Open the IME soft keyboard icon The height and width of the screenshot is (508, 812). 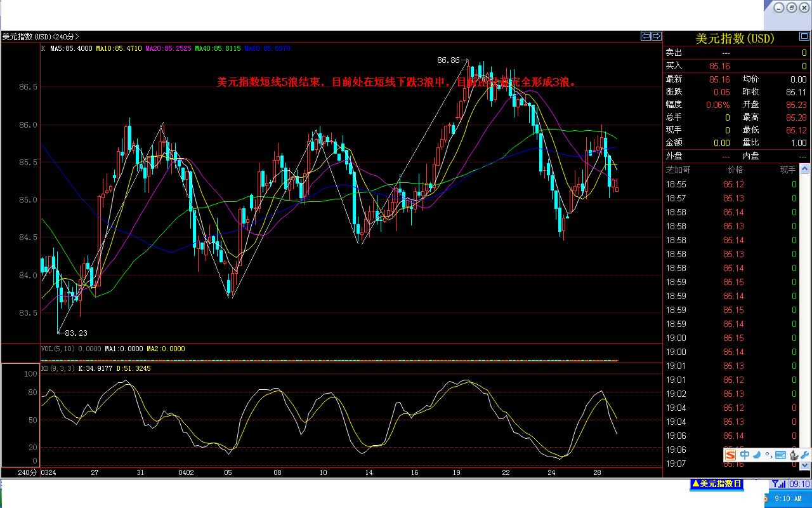(x=780, y=455)
